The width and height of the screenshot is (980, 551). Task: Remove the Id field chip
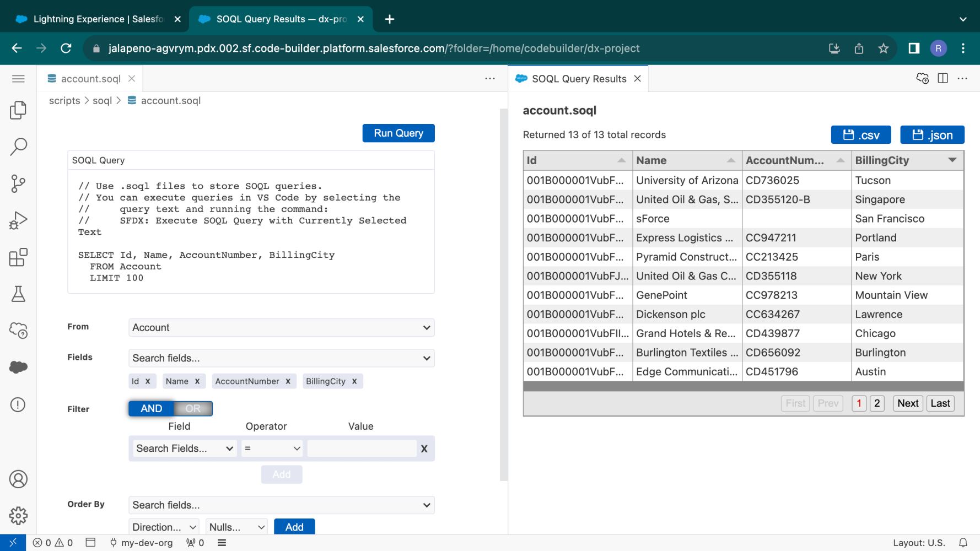(148, 381)
